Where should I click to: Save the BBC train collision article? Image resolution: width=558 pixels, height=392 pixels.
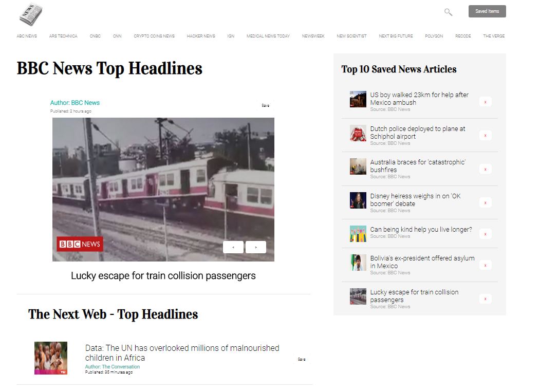pyautogui.click(x=266, y=105)
